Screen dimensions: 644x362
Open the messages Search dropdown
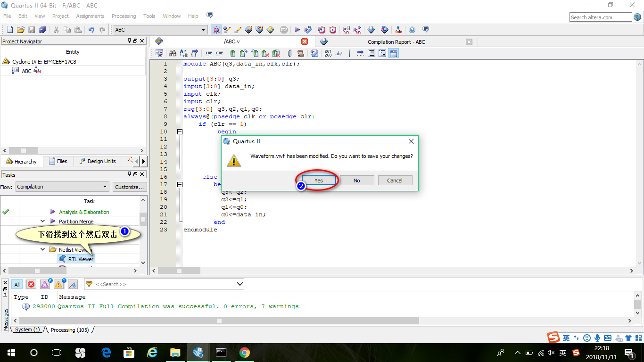pyautogui.click(x=240, y=284)
